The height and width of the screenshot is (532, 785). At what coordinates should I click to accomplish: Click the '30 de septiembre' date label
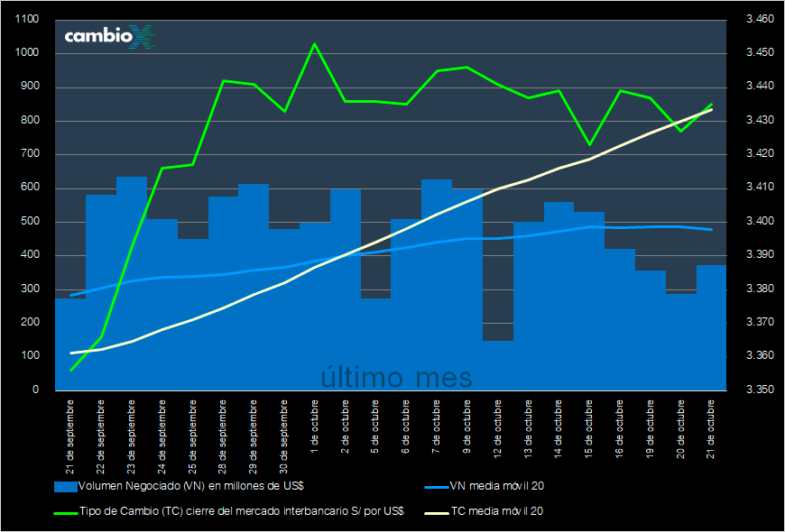pos(284,437)
